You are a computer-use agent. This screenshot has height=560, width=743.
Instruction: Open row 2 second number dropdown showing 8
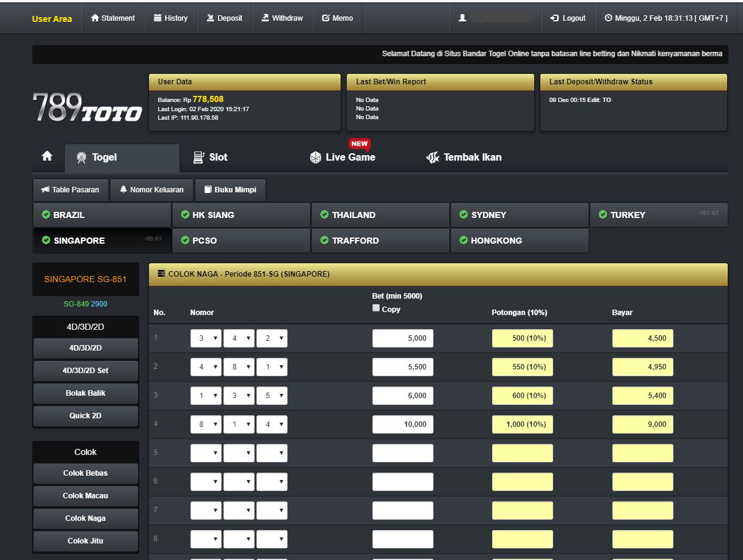point(239,367)
